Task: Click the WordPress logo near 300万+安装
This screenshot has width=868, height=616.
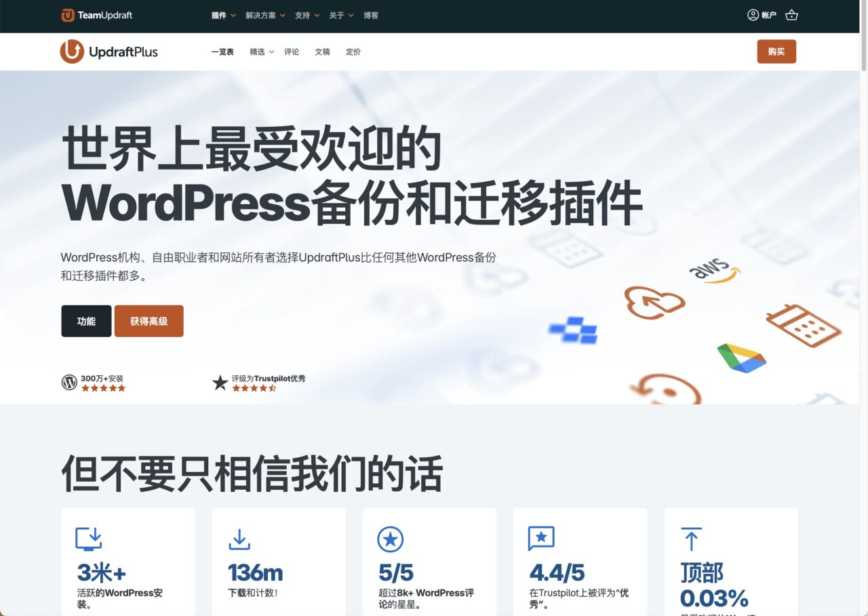Action: point(69,383)
